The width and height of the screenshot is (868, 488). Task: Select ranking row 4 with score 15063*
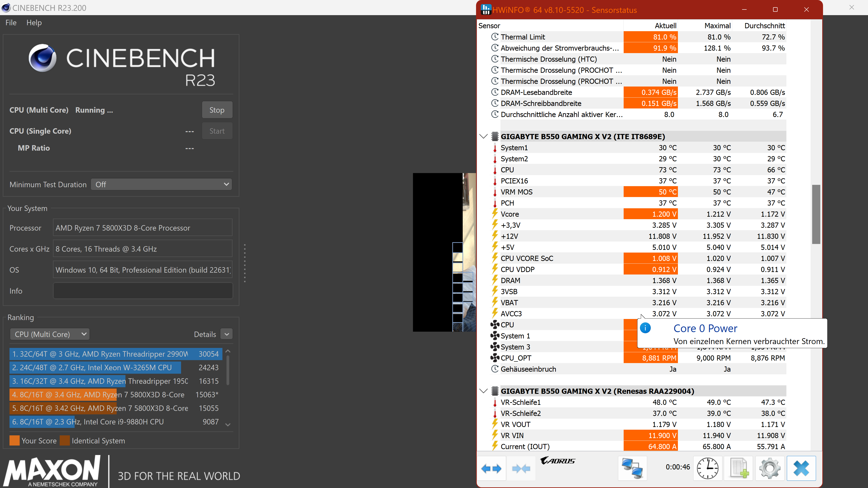(x=116, y=394)
